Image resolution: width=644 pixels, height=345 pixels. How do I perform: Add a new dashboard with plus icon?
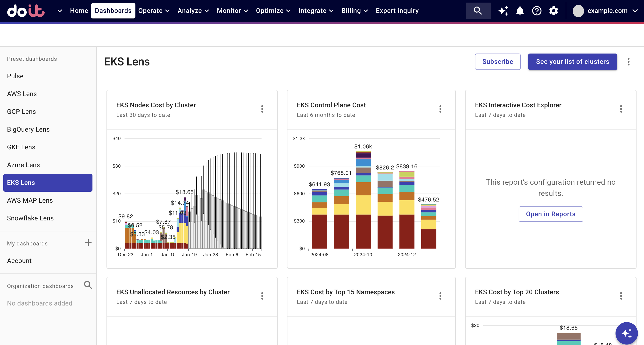[88, 243]
